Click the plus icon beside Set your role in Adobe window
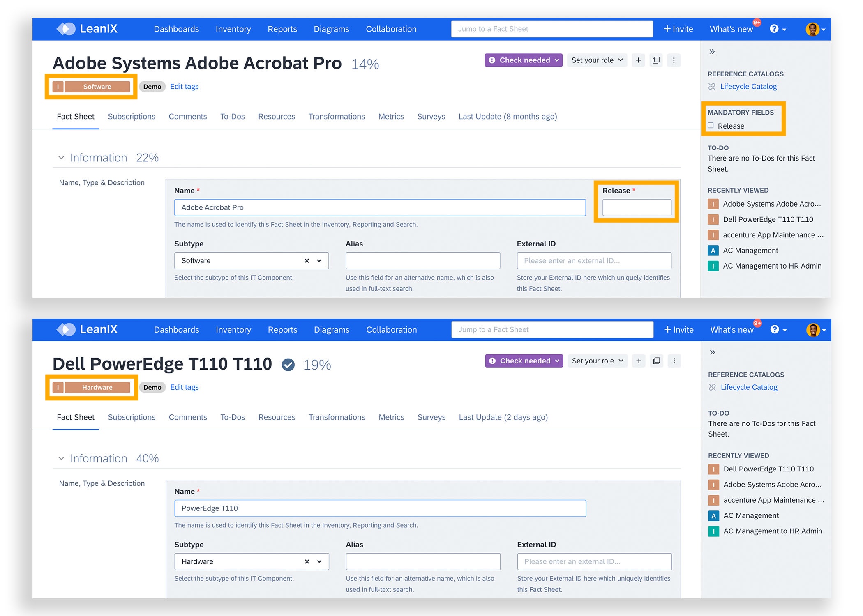The width and height of the screenshot is (863, 616). (x=638, y=60)
